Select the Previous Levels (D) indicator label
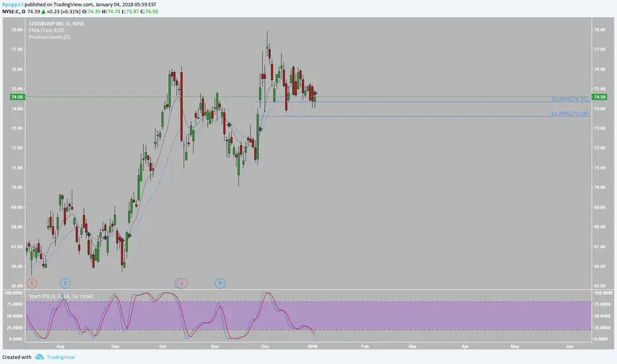617x364 pixels. [49, 37]
